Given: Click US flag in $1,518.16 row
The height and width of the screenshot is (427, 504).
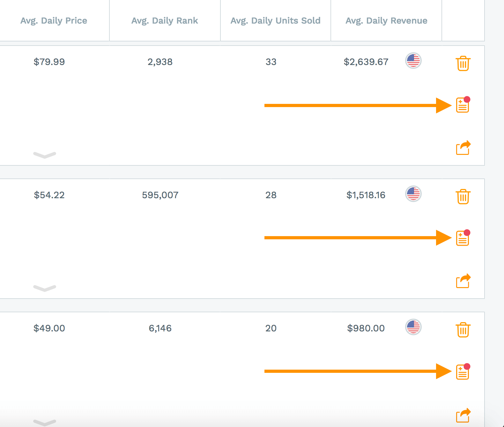Looking at the screenshot, I should tap(413, 194).
